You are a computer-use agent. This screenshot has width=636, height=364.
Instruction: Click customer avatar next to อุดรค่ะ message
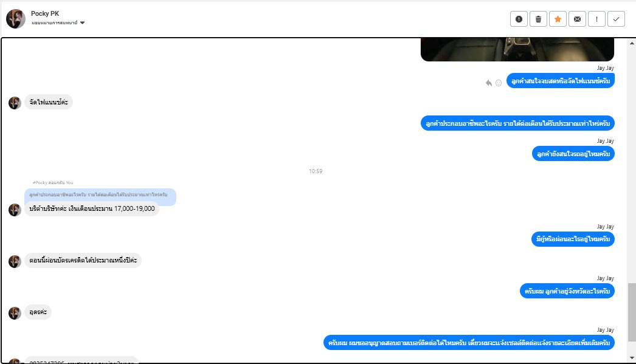15,313
